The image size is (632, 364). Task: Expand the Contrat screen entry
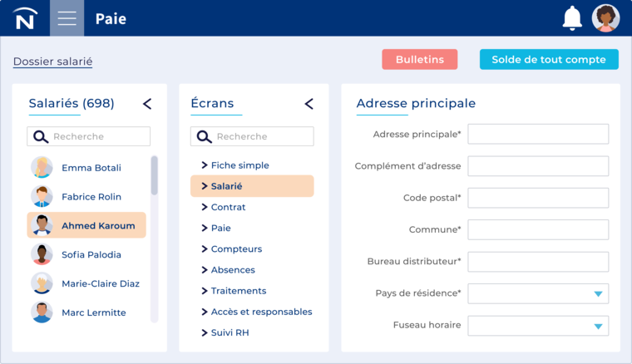[228, 207]
